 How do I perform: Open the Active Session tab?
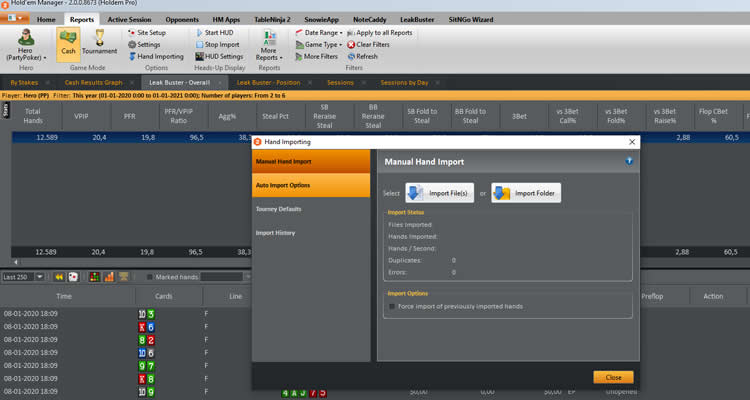[129, 20]
